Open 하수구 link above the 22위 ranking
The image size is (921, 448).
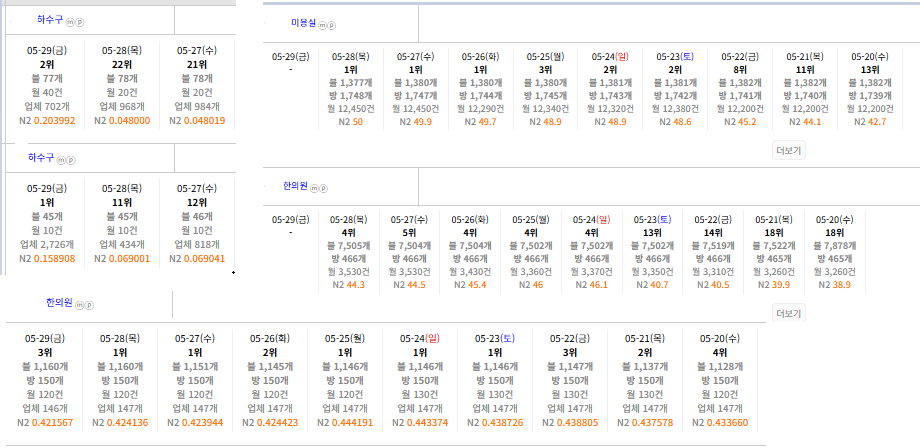coord(50,19)
